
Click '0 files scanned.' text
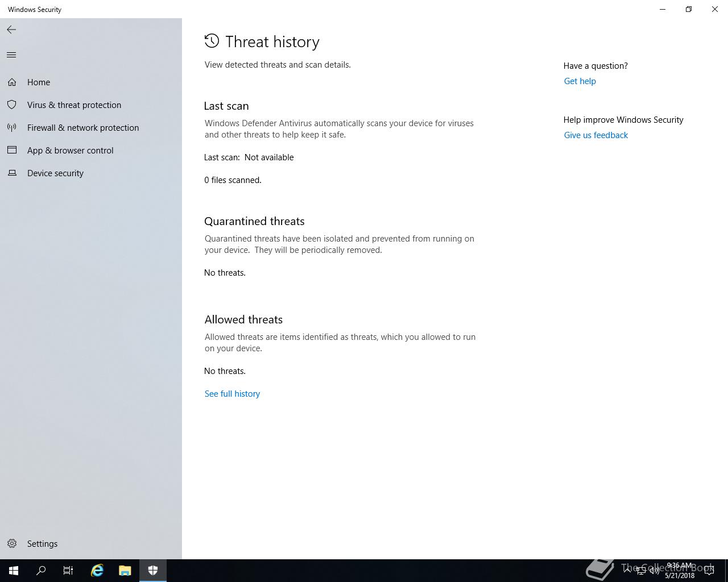click(233, 180)
